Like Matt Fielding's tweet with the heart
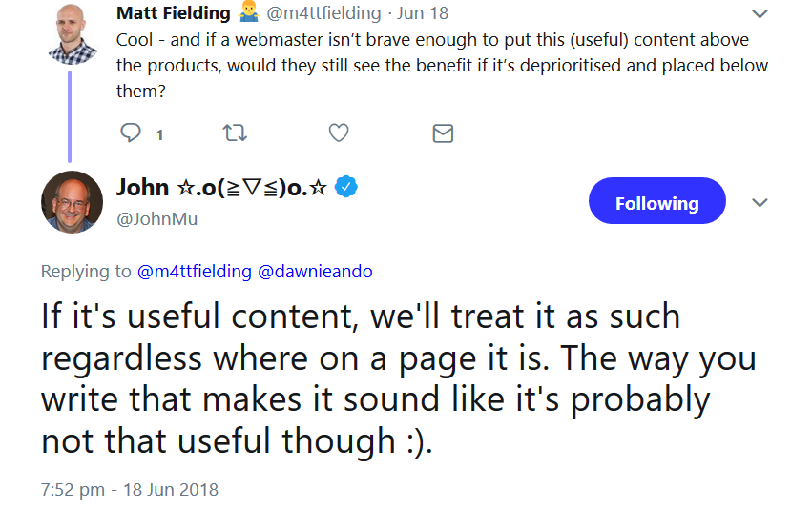This screenshot has width=812, height=510. point(339,133)
